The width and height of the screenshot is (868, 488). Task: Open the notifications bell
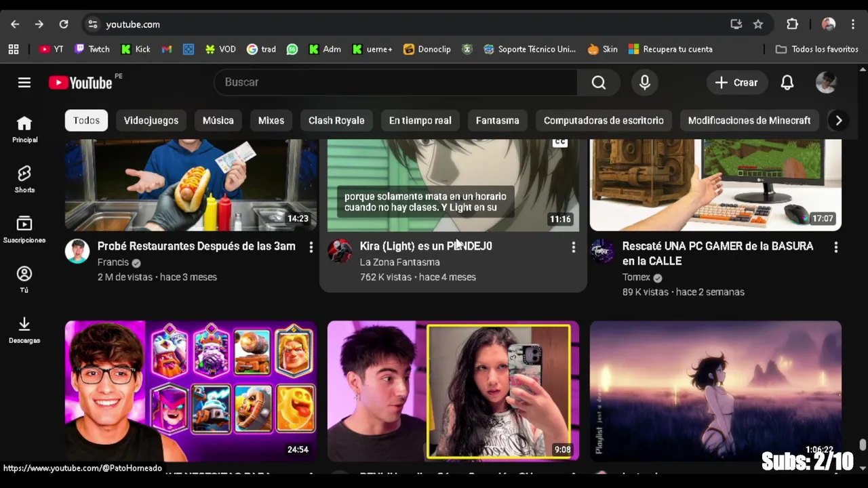coord(787,83)
